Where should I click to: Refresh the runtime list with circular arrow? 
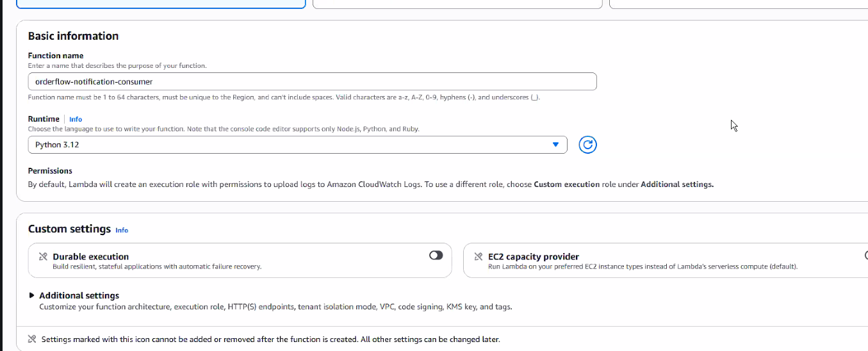tap(587, 145)
